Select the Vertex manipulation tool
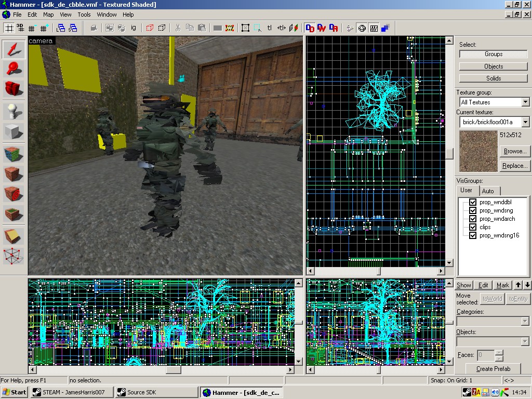Screen dimensions: 532x399 click(x=14, y=256)
